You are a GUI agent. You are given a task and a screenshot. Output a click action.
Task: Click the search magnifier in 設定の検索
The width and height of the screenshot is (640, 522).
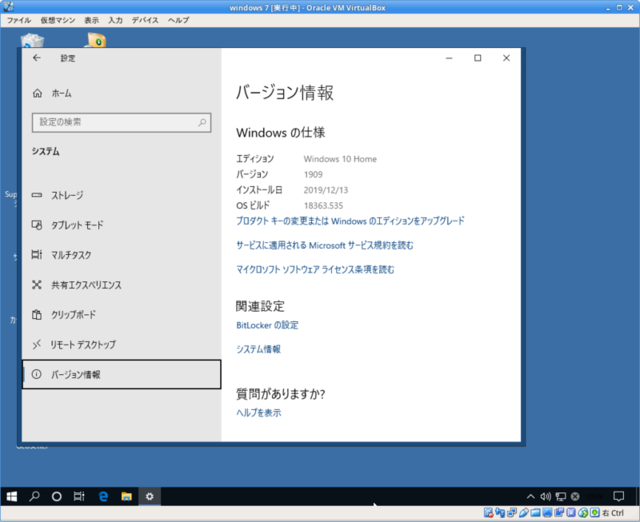[x=202, y=122]
